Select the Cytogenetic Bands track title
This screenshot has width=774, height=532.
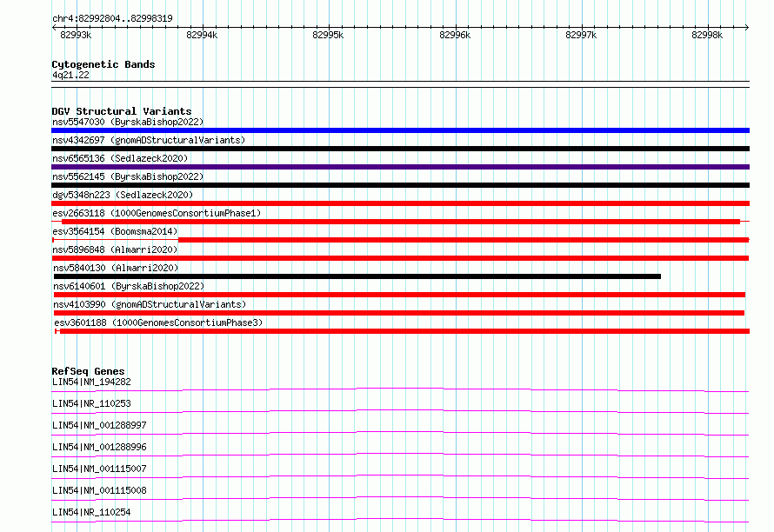coord(103,64)
